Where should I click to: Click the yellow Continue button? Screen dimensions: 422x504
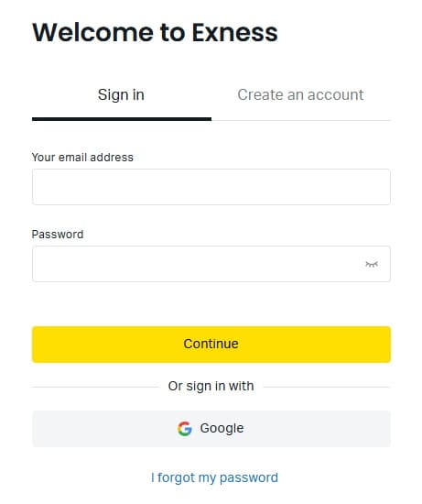click(x=211, y=345)
